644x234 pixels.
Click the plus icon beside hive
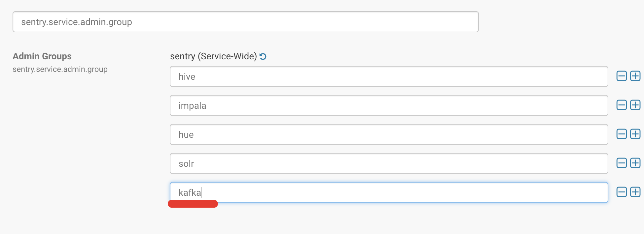coord(635,76)
